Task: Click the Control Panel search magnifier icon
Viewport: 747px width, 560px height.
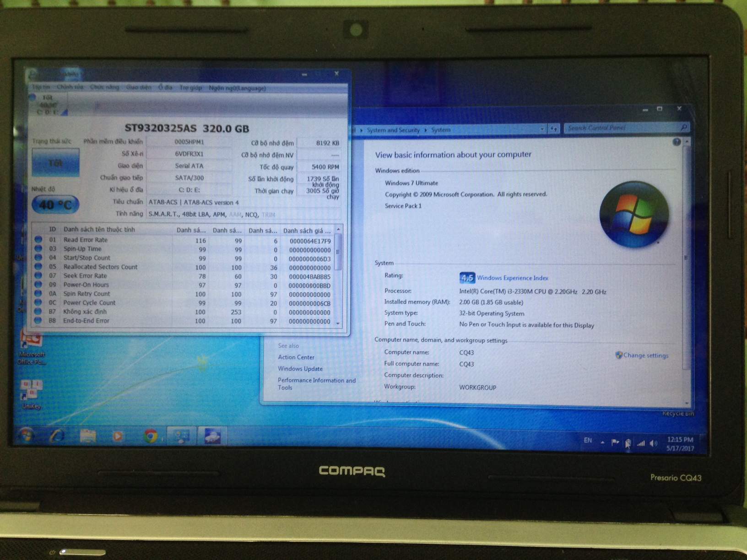Action: [684, 127]
